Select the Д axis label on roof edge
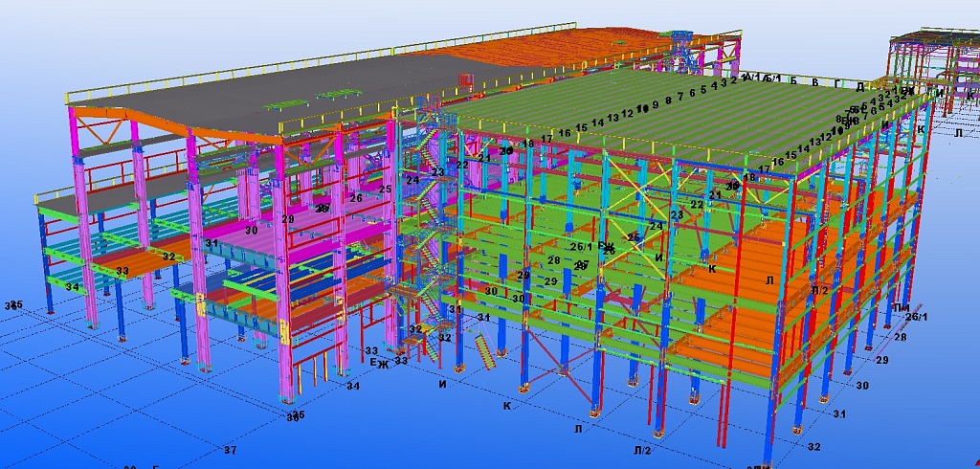 click(859, 87)
